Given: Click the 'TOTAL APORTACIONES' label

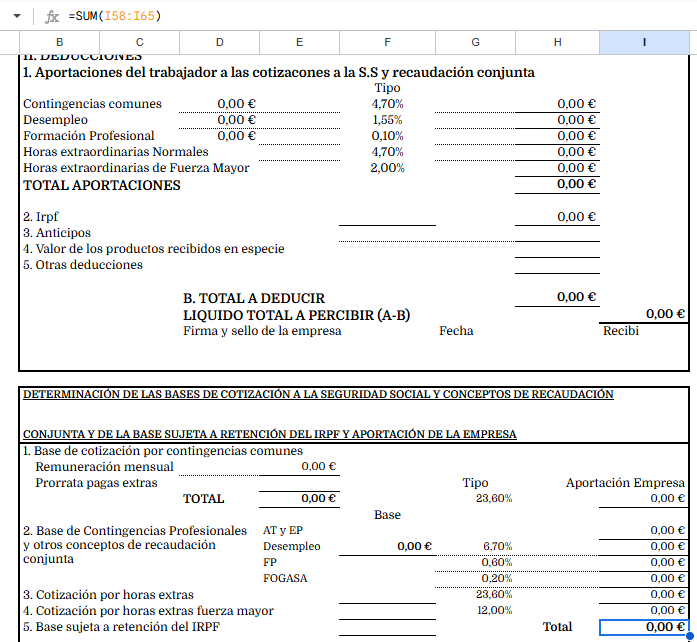Looking at the screenshot, I should [x=102, y=185].
